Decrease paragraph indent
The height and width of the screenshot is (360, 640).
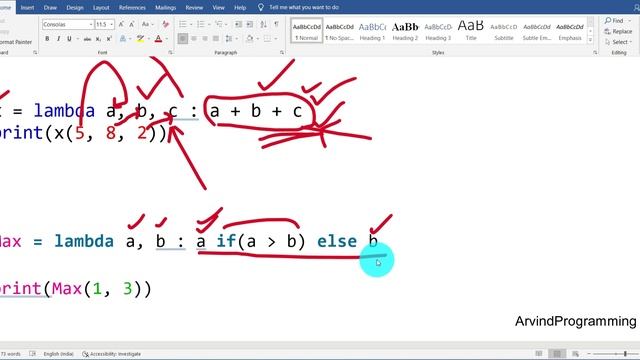click(238, 24)
